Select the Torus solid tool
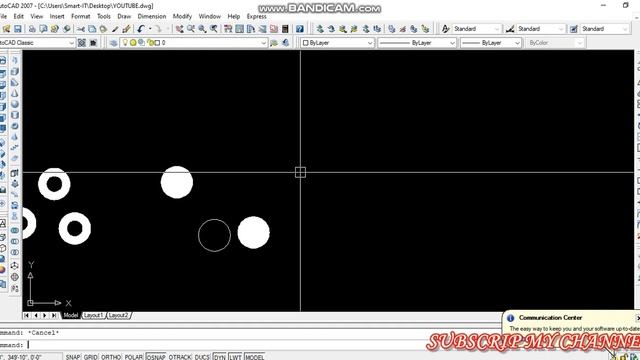The height and width of the screenshot is (360, 640). tap(15, 127)
